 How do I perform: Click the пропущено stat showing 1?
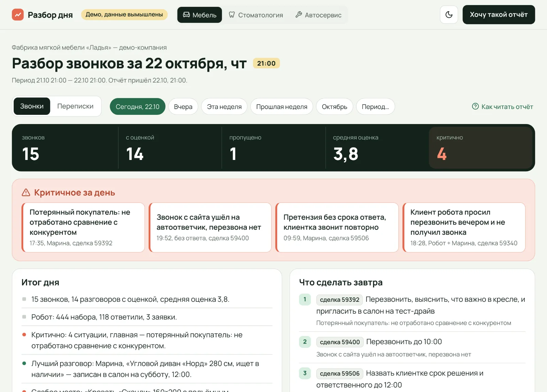coord(273,148)
